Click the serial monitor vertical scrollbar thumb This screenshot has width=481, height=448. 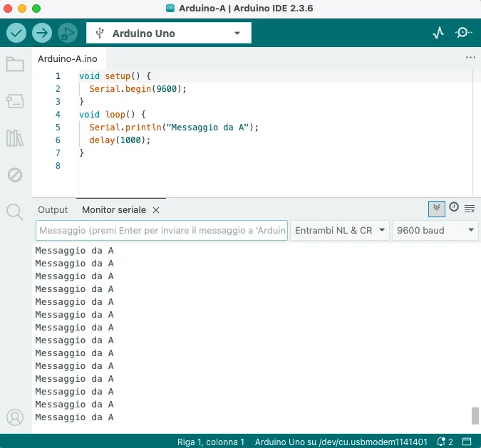tap(475, 416)
